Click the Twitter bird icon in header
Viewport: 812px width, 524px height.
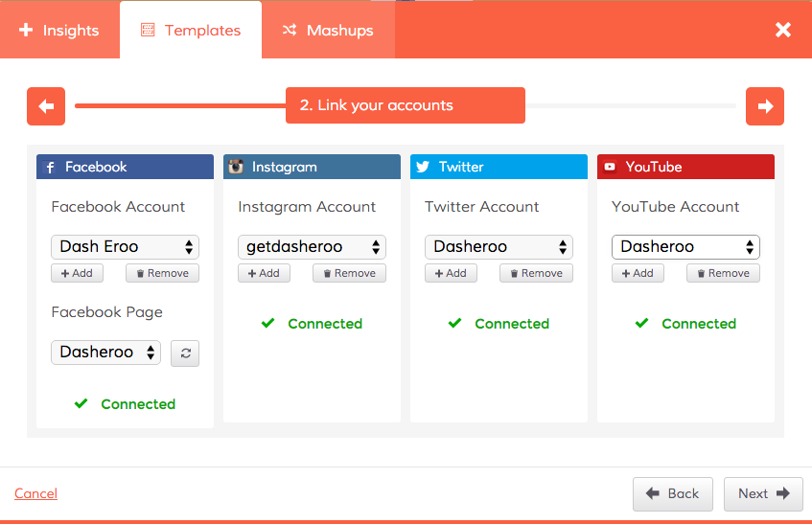click(423, 167)
